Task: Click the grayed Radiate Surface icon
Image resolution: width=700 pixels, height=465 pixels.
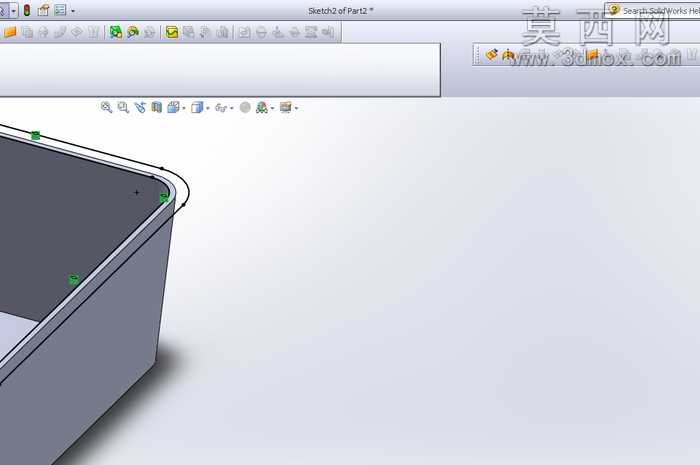Action: (43, 32)
